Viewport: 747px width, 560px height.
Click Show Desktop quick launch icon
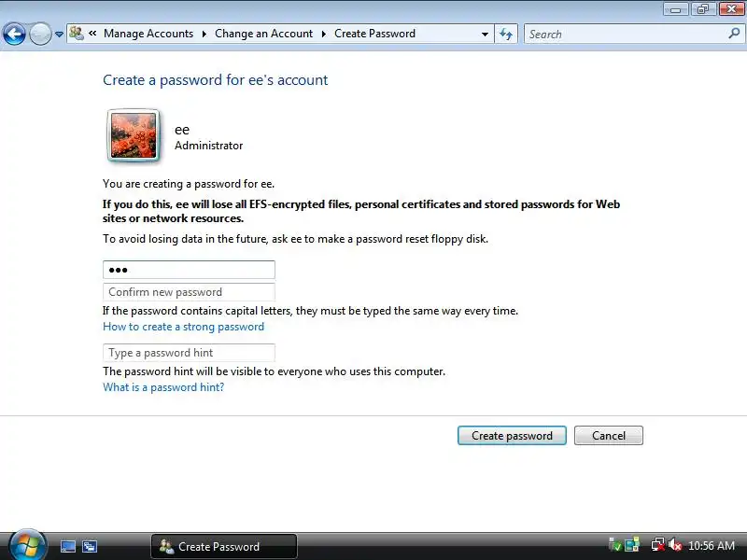tap(68, 546)
